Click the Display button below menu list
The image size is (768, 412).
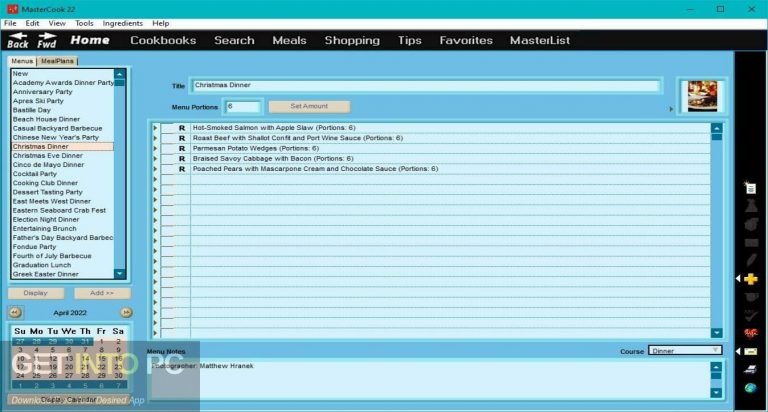tap(36, 293)
